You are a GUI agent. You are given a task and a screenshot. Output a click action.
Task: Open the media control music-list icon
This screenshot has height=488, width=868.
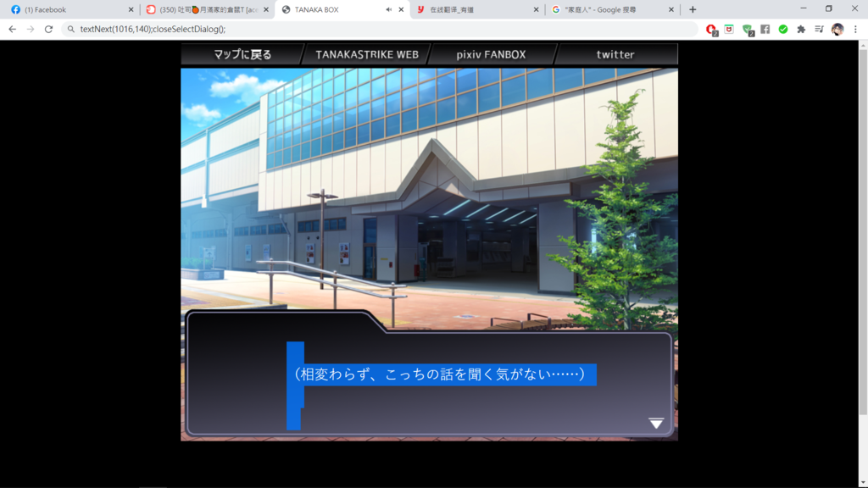[820, 30]
